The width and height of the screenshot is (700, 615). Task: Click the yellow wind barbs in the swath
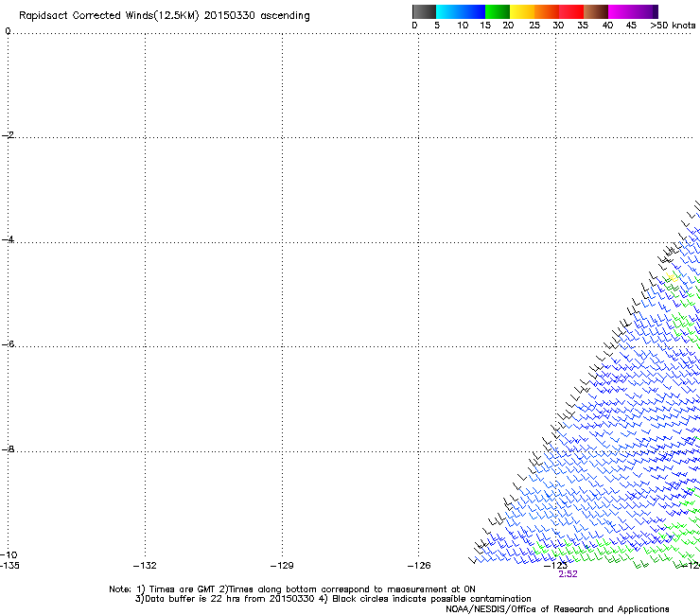(672, 278)
